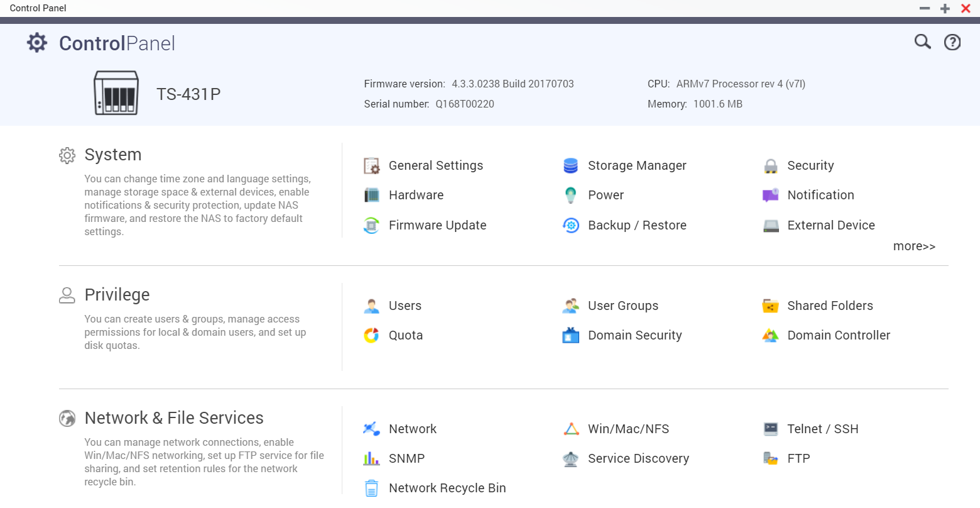Viewport: 980px width, 508px height.
Task: Click the Quota pie chart icon
Action: click(x=371, y=336)
